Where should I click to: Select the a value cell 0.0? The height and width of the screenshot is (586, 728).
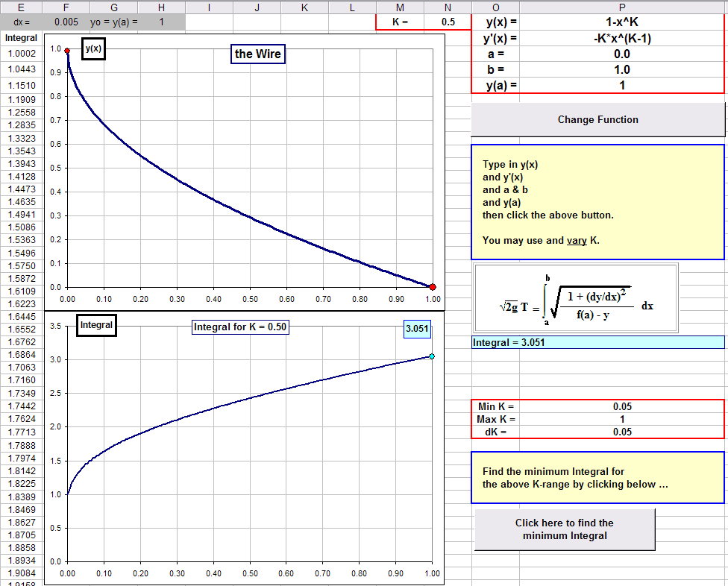pos(622,54)
